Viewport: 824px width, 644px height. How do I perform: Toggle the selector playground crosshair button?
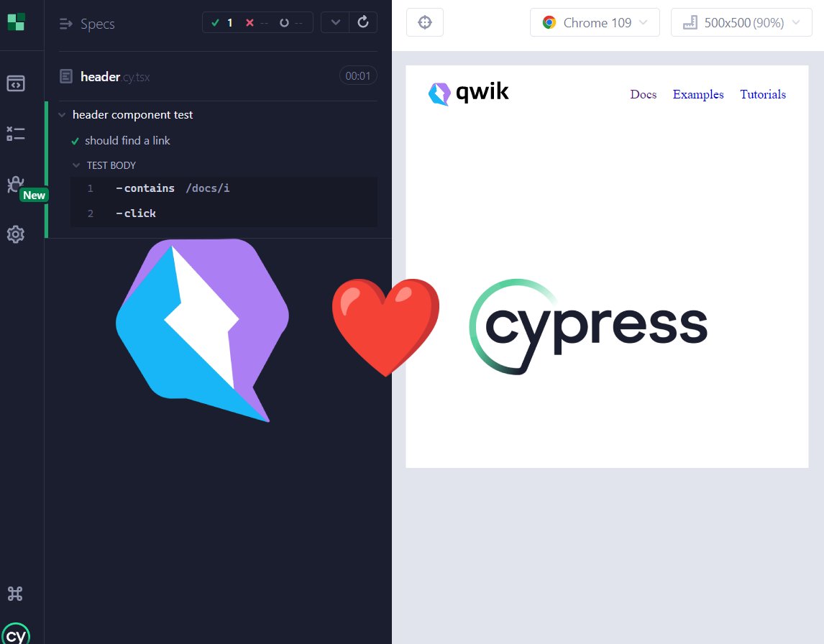point(425,22)
